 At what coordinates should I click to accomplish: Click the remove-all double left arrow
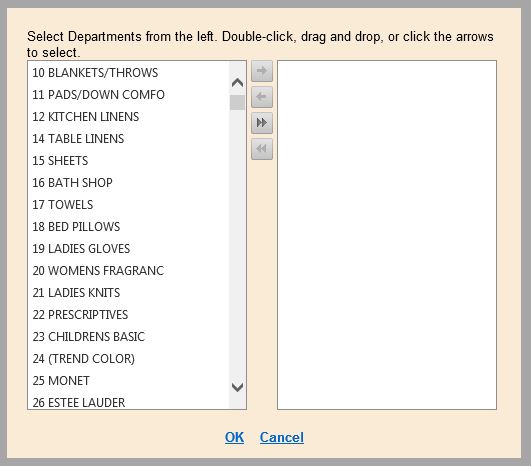(262, 149)
